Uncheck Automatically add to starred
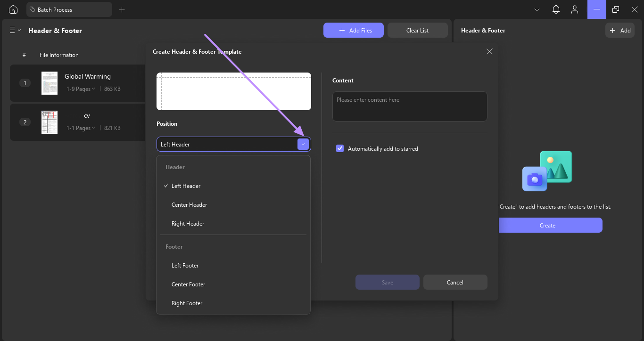 pyautogui.click(x=340, y=148)
